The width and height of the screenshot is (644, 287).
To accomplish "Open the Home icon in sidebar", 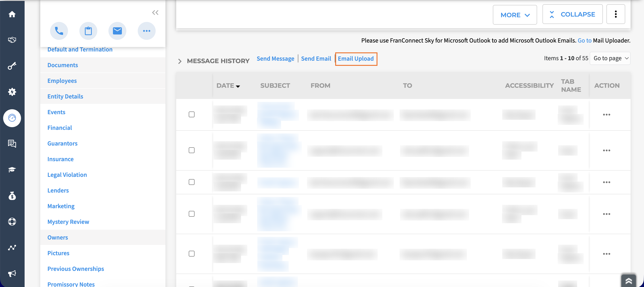I will [x=12, y=14].
